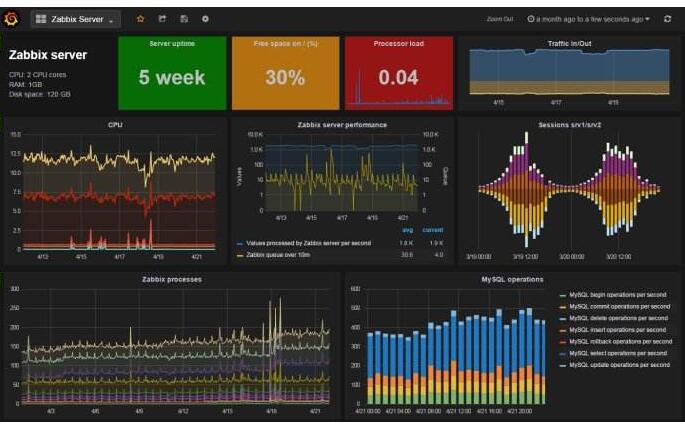Open the Grafana logo side menu

click(11, 19)
